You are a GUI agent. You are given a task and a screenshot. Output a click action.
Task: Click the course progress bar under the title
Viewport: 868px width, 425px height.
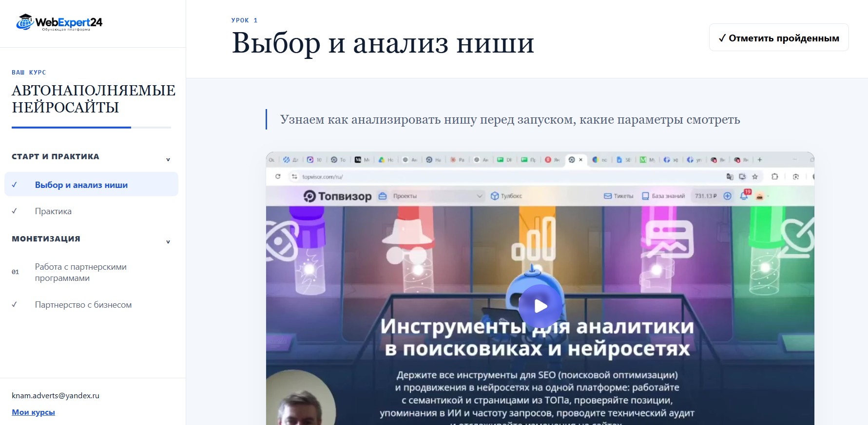click(x=91, y=128)
